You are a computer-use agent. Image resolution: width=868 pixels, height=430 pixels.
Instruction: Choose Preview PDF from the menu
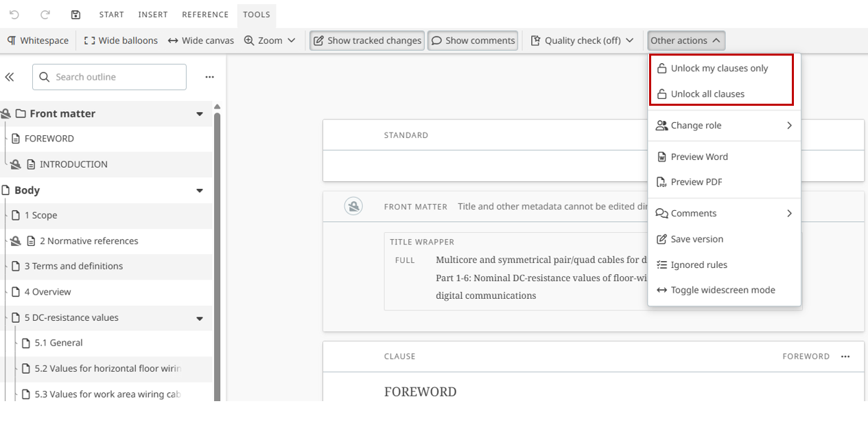696,182
